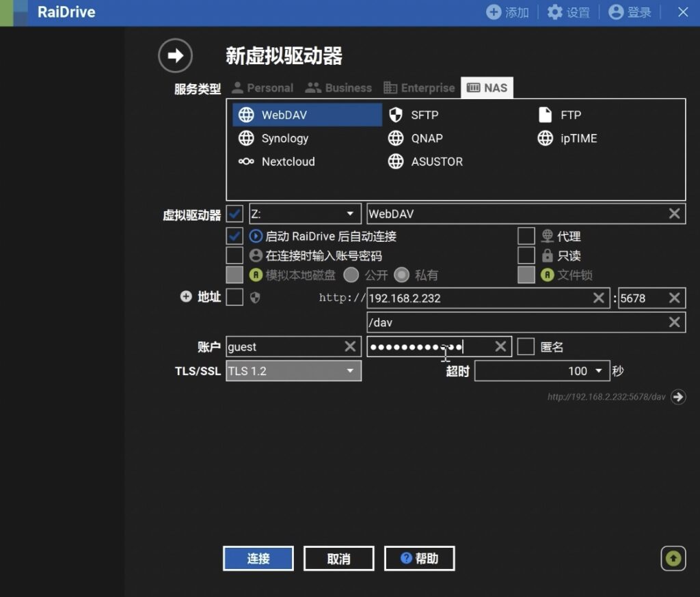
Task: Click the 取消 cancel button
Action: coord(338,559)
